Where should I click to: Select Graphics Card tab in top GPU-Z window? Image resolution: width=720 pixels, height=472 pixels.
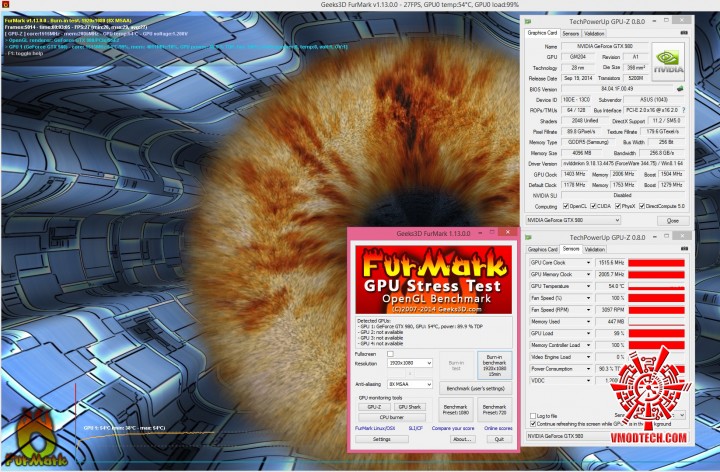pos(542,33)
